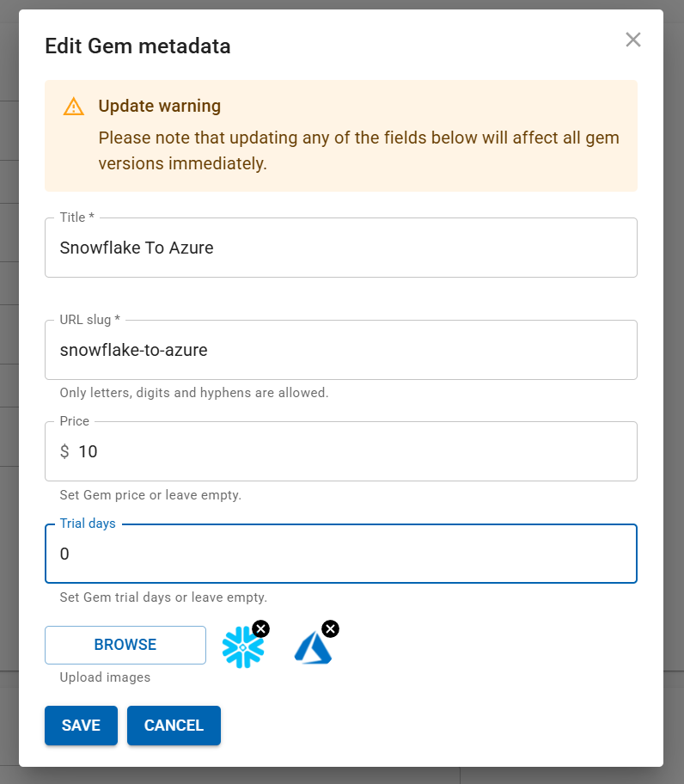Image resolution: width=684 pixels, height=784 pixels.
Task: Click the Set Gem price hint text
Action: point(150,495)
